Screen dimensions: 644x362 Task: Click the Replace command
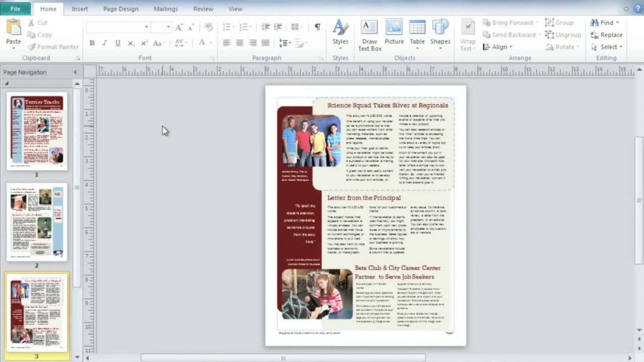point(606,35)
